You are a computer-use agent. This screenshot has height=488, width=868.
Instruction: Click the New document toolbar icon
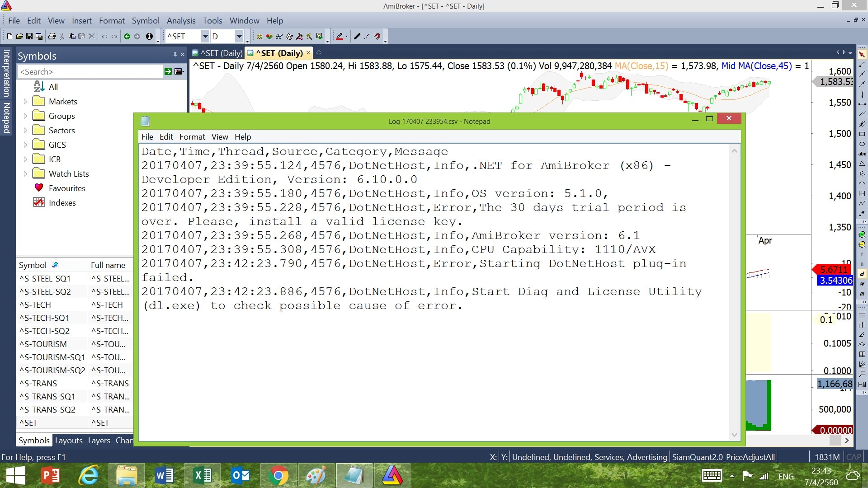click(9, 37)
